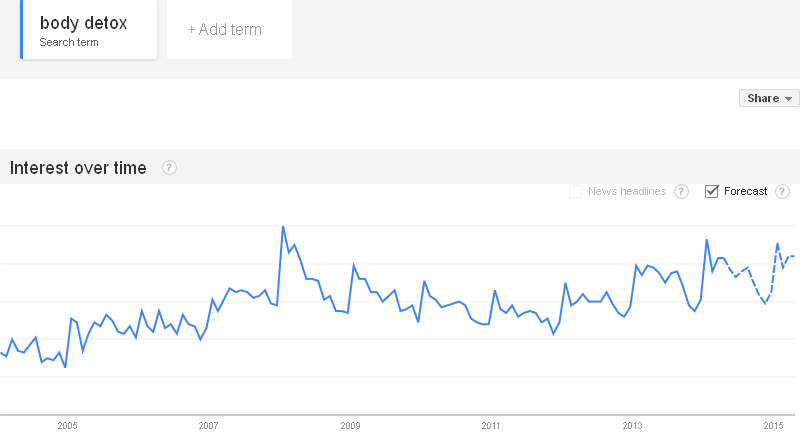Click the 2011 label on the time axis
This screenshot has width=801, height=439.
pos(491,426)
